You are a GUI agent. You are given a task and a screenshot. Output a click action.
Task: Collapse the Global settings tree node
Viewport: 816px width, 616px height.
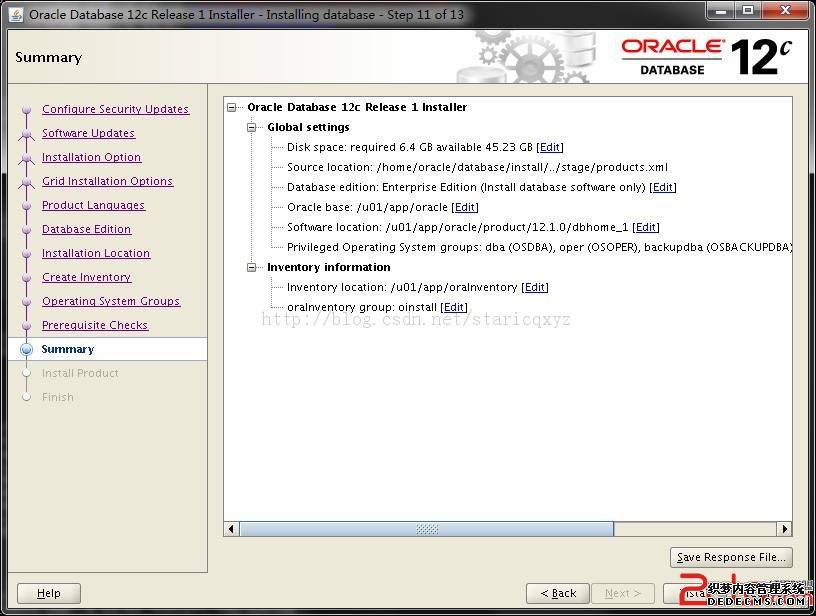click(253, 127)
